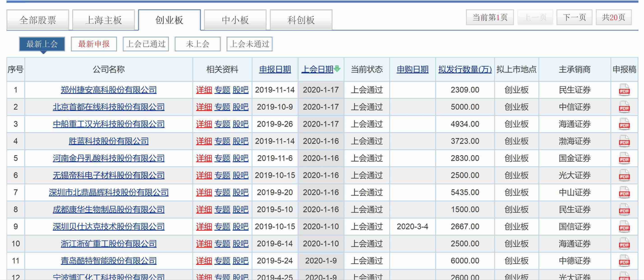
Task: Open 详细 for 成都康华生物制品
Action: point(204,209)
